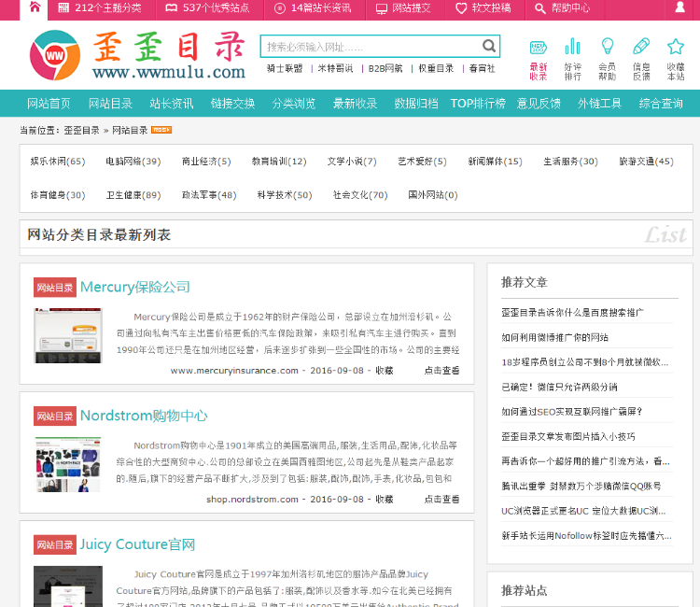Click the user profile icon in top bar
Screen dimensions: 700x607
pos(679,7)
